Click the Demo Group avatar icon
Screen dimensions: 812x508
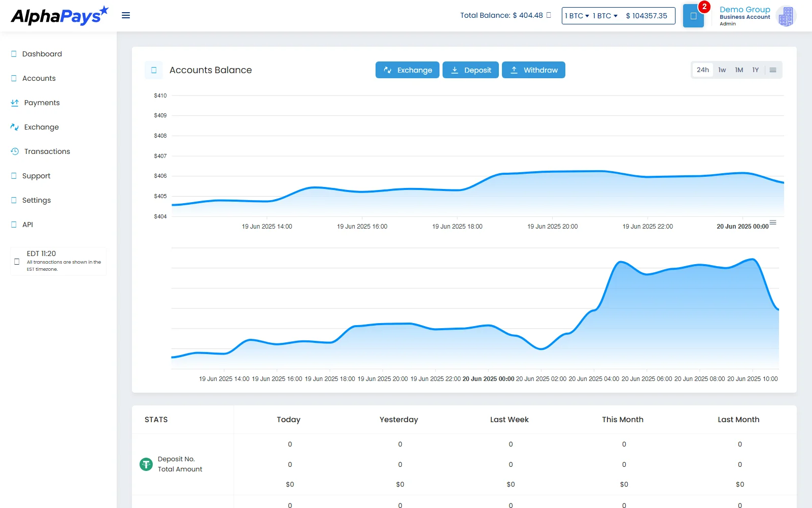point(786,16)
